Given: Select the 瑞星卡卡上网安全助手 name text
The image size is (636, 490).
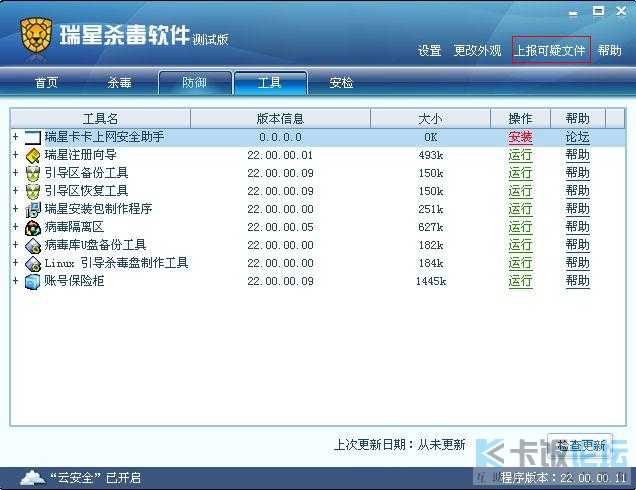Looking at the screenshot, I should [x=104, y=137].
